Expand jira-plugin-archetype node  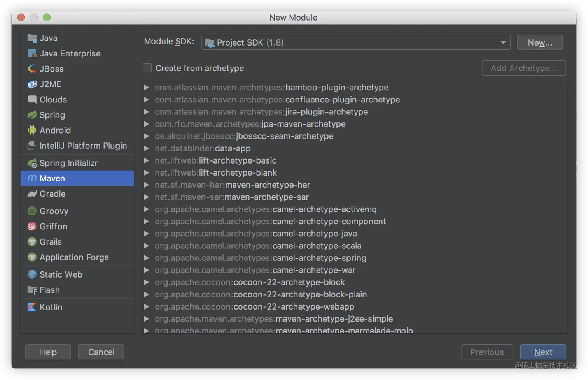click(146, 112)
